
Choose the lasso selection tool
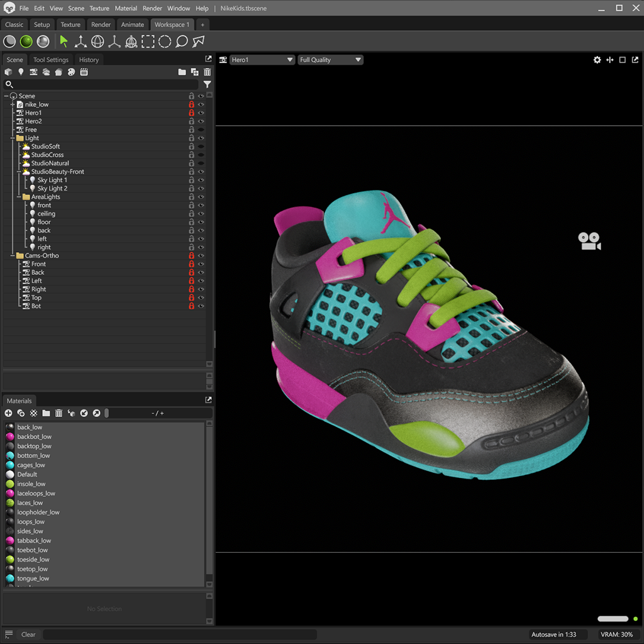[182, 42]
